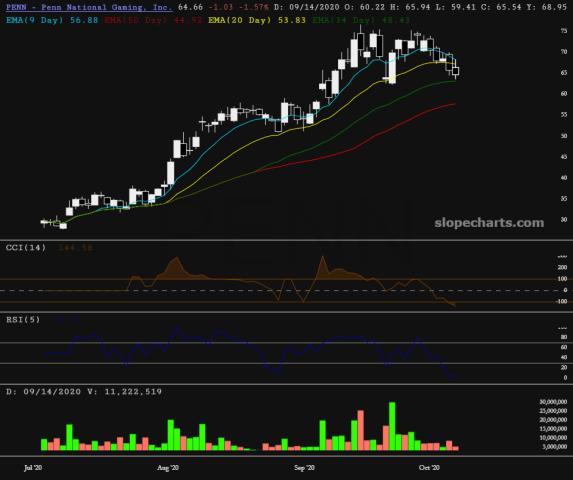The width and height of the screenshot is (573, 480).
Task: Click the last candlestick on the chart
Action: pyautogui.click(x=456, y=71)
